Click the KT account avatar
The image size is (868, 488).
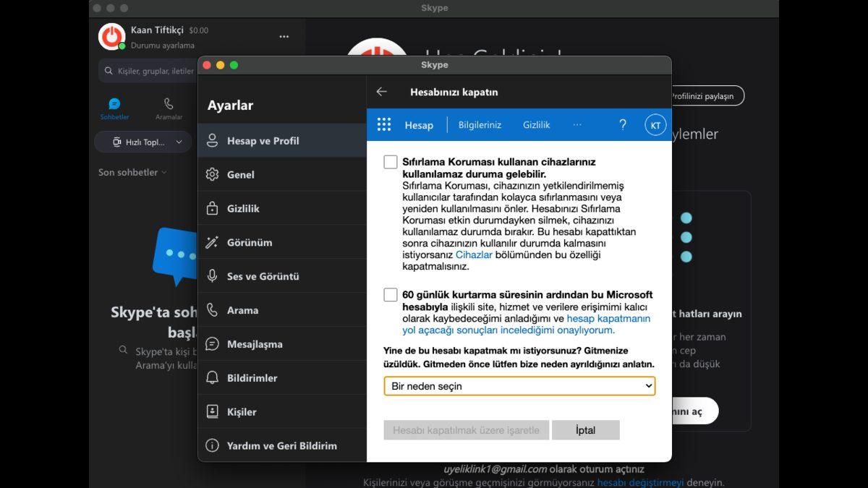tap(655, 124)
